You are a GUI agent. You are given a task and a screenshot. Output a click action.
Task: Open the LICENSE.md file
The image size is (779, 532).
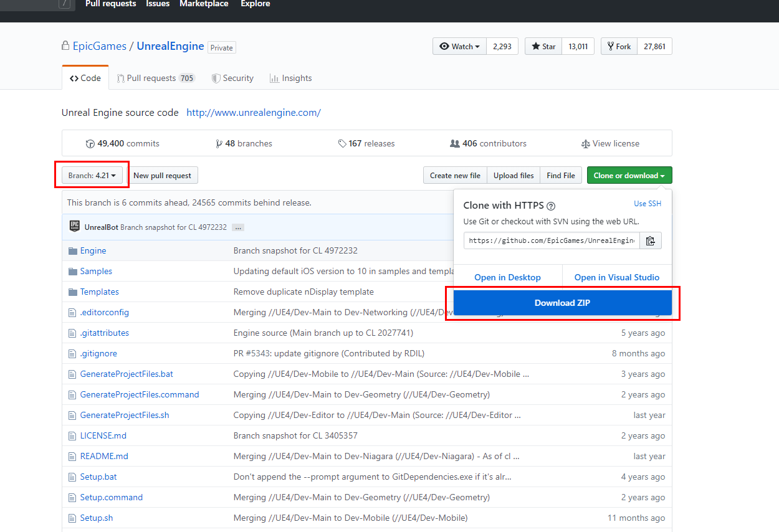point(103,435)
